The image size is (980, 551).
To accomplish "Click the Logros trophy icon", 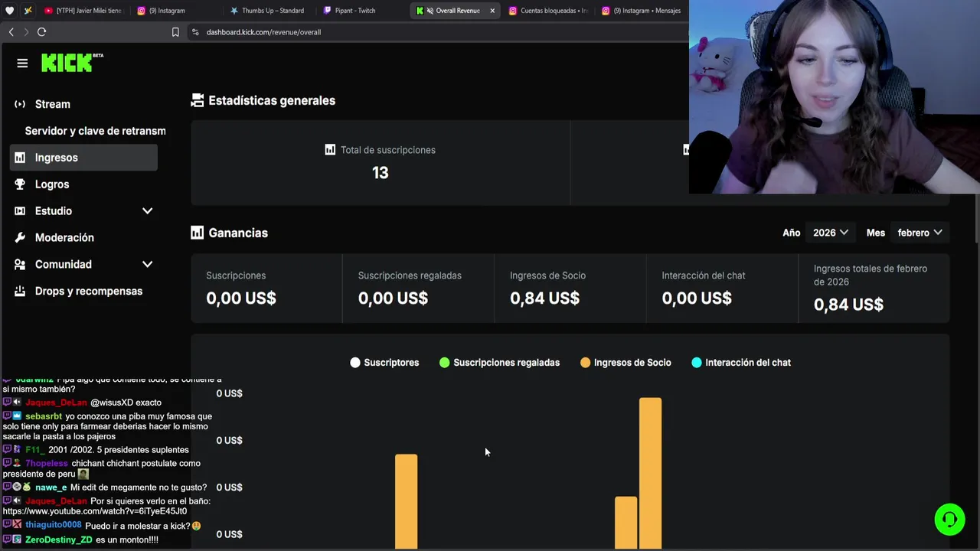I will pos(20,184).
